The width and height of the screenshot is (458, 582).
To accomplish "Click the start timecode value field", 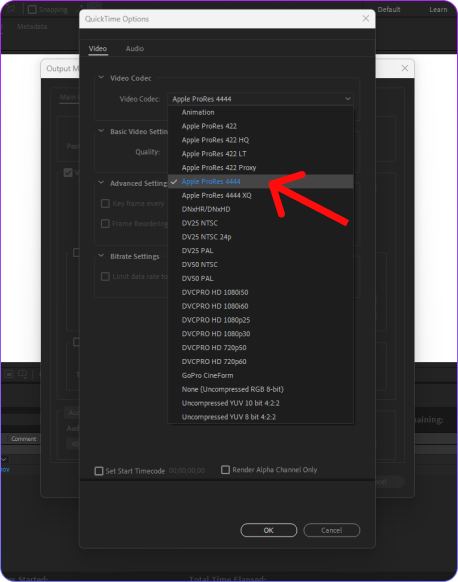I will [187, 471].
